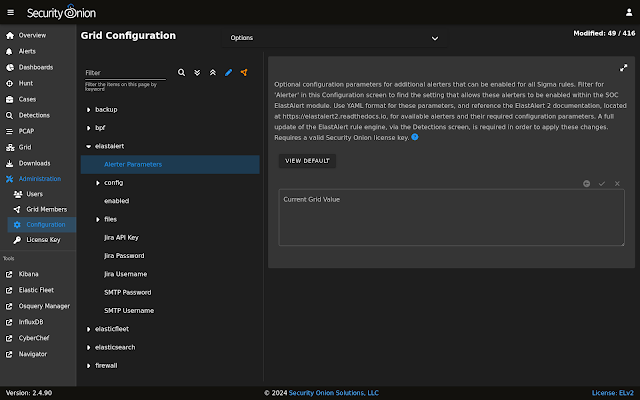Open Cases
640x400 pixels.
point(38,99)
